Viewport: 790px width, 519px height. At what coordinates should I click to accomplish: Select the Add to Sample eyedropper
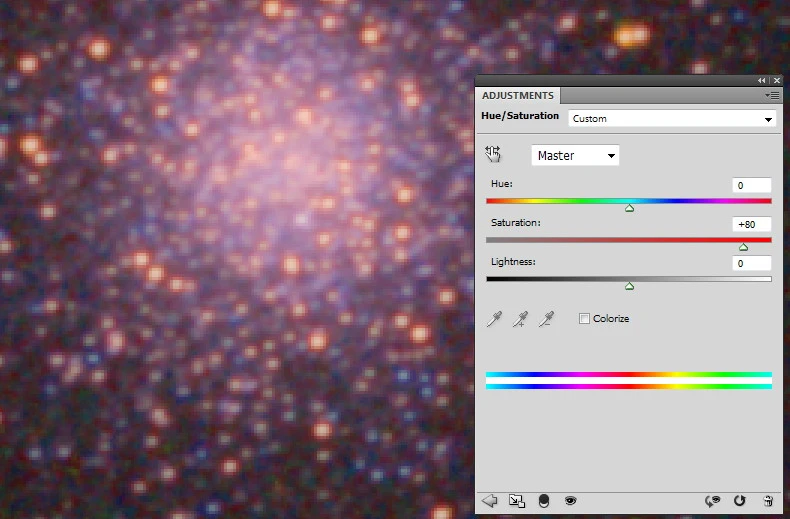point(519,319)
